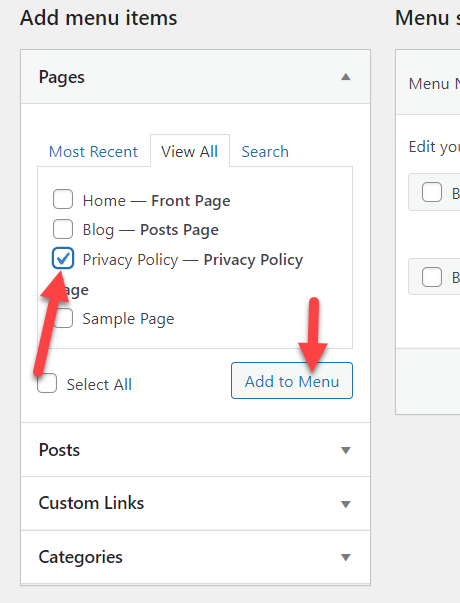460x603 pixels.
Task: Check the Blog — Posts Page checkbox
Action: point(63,229)
